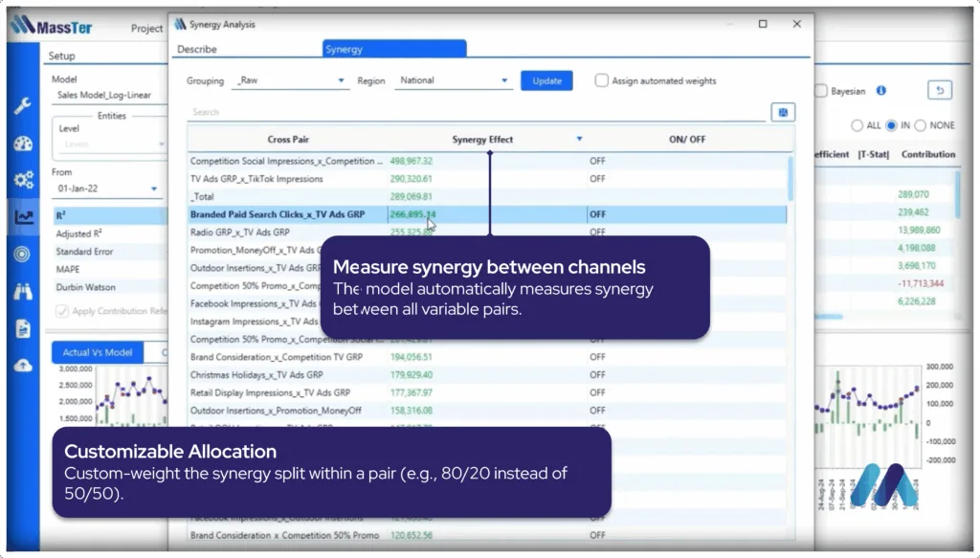The height and width of the screenshot is (558, 980).
Task: Click the undo arrow button near Bayesian
Action: tap(939, 91)
